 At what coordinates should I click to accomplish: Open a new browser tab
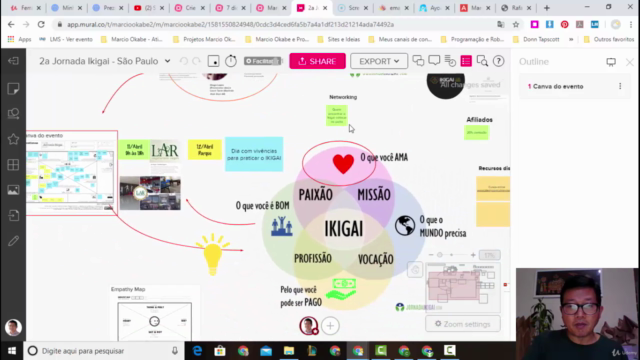547,8
